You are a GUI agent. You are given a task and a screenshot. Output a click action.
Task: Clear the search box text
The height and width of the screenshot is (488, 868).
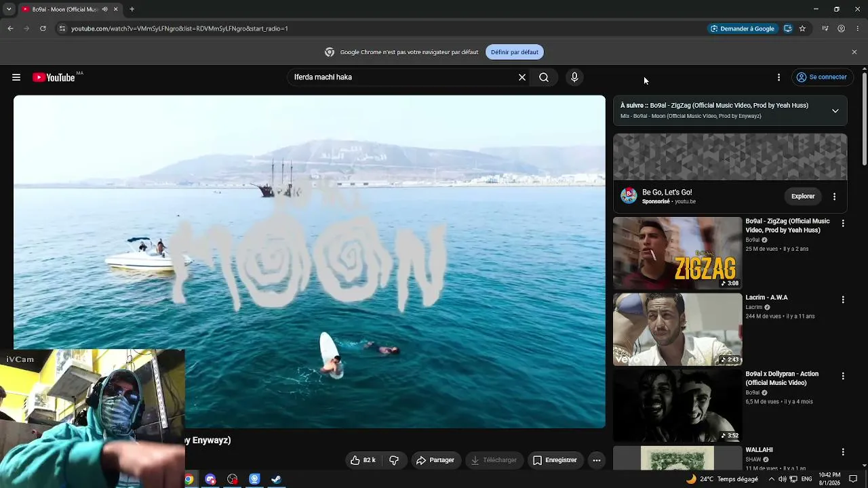[x=522, y=77]
